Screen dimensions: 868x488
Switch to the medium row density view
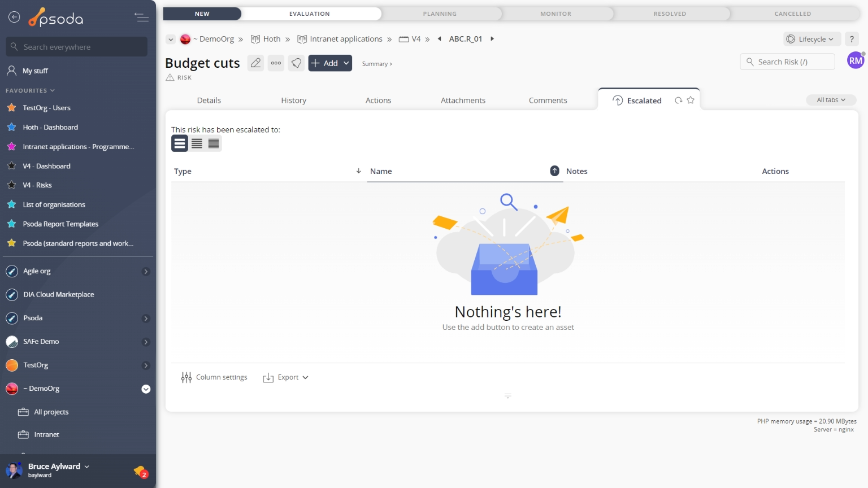[197, 143]
